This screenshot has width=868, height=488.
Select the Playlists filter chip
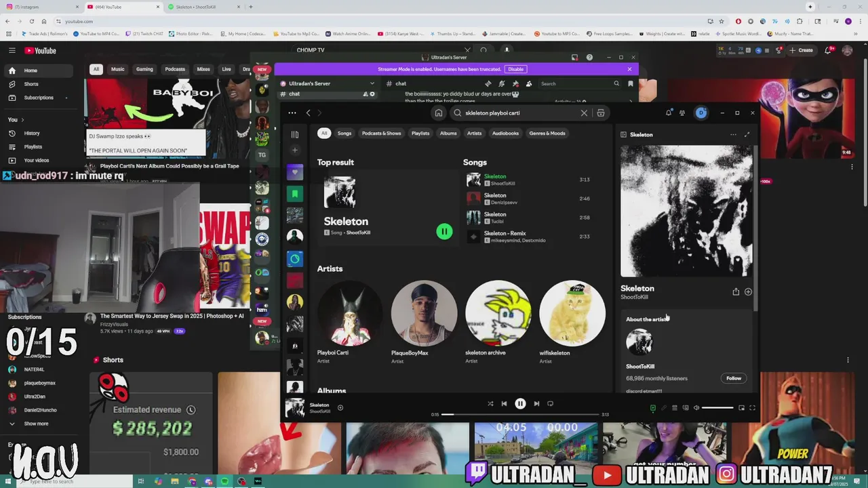(x=420, y=134)
